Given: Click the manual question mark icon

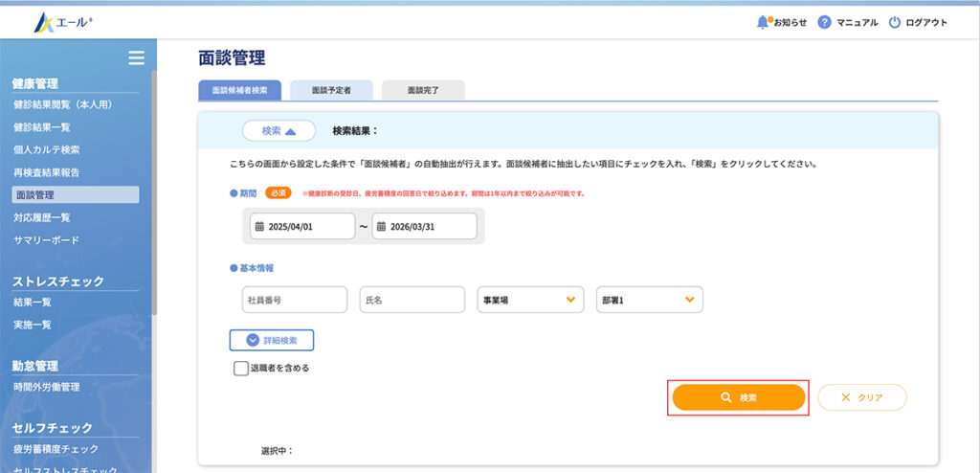Looking at the screenshot, I should click(824, 22).
